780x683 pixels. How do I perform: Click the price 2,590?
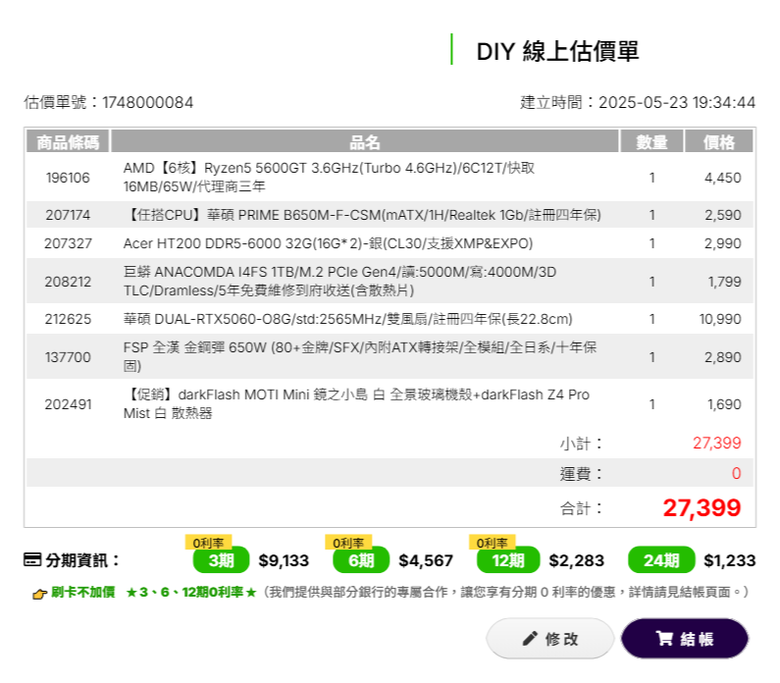point(722,215)
